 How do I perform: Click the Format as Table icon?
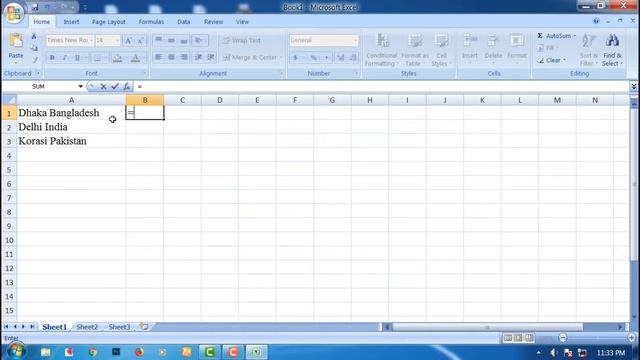pyautogui.click(x=415, y=41)
